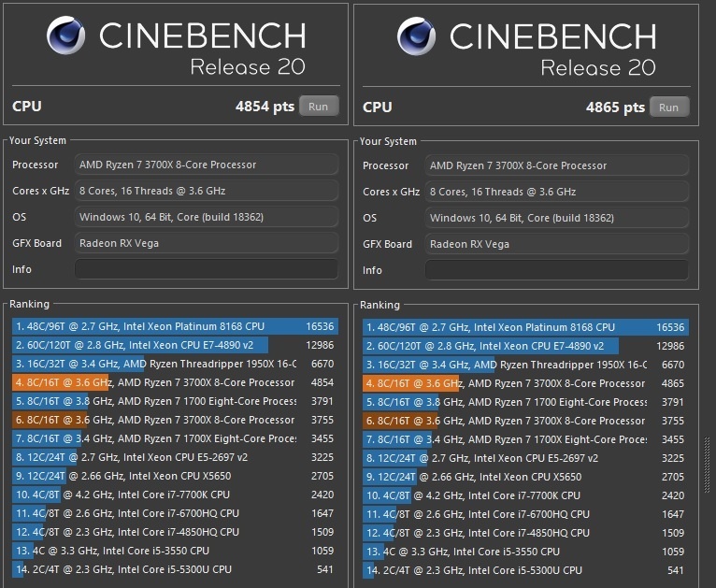Select Xeon X5650 ranking row, left window

click(175, 476)
